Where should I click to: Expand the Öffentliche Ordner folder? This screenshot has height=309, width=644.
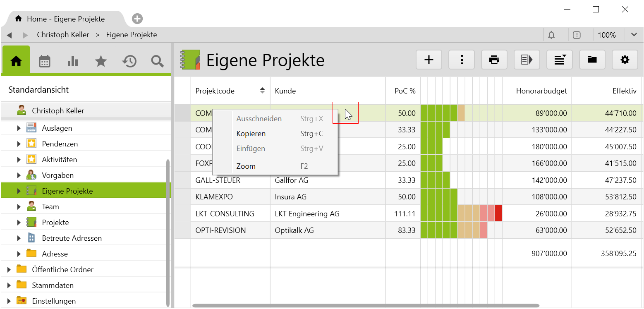coord(9,270)
